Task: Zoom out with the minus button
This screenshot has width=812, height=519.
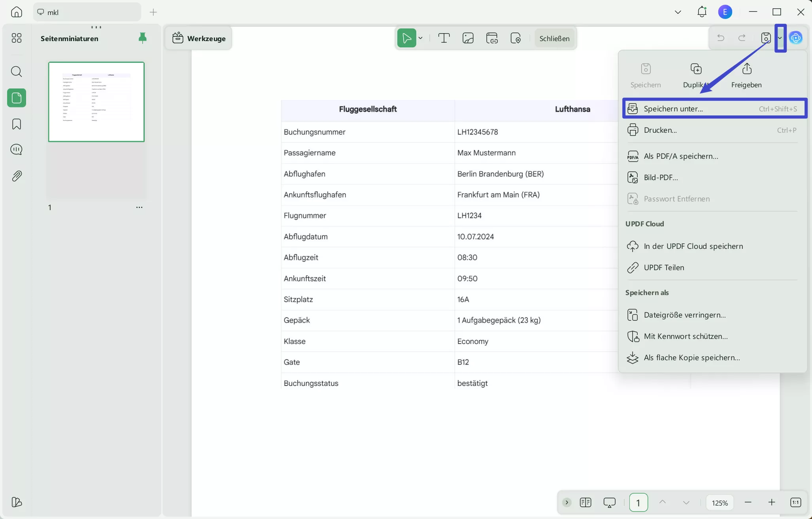Action: 748,502
